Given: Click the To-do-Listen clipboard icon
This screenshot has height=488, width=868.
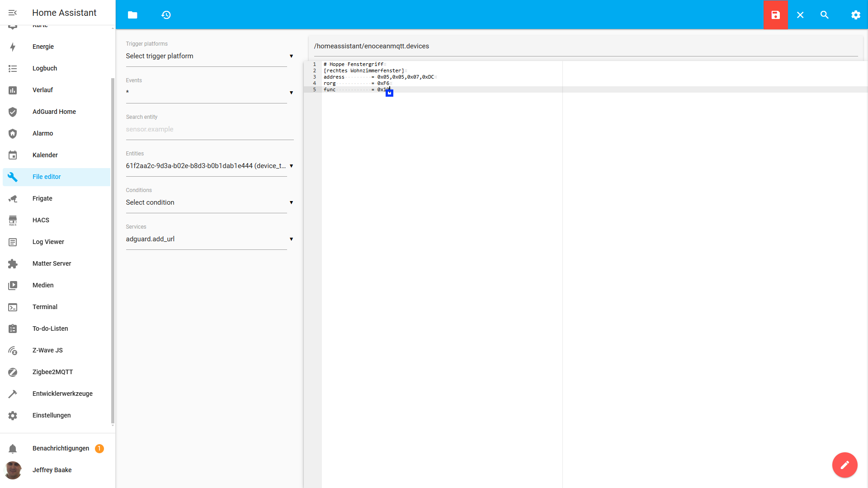Looking at the screenshot, I should tap(13, 328).
